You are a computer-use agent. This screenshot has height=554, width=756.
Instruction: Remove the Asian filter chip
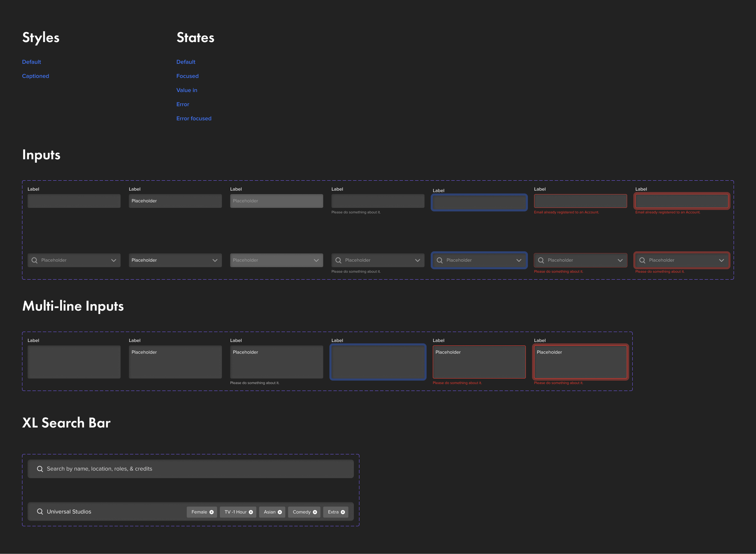(280, 512)
